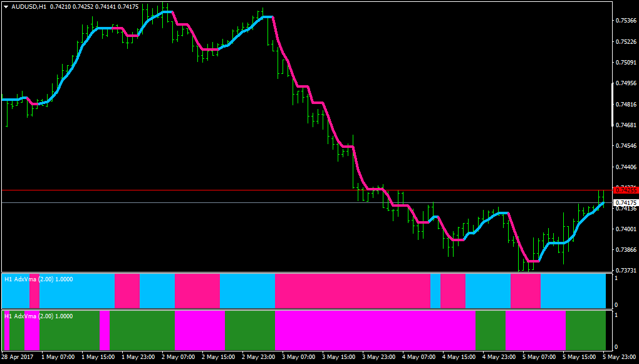The image size is (639, 364).
Task: Click the 5 May 15:00 time label
Action: 579,356
